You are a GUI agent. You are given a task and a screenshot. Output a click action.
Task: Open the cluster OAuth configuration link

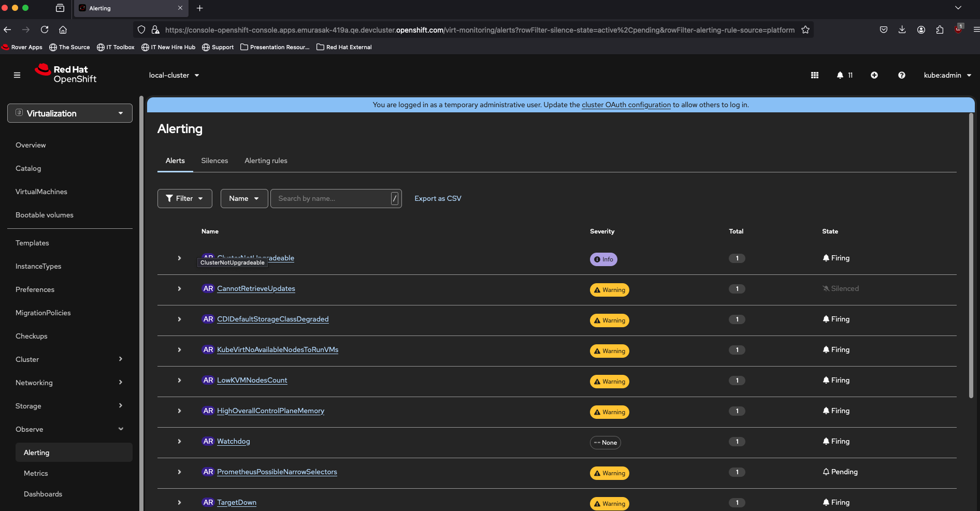point(626,105)
